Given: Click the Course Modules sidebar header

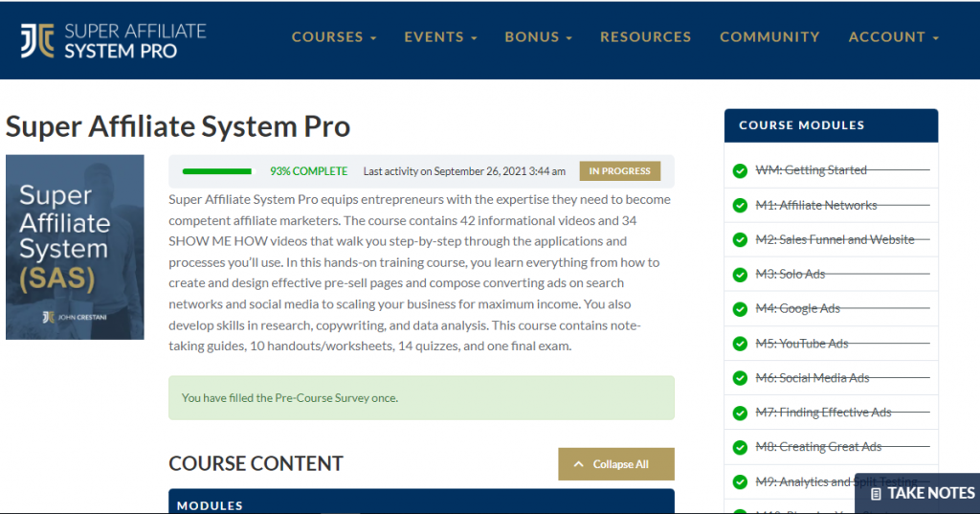Looking at the screenshot, I should [x=832, y=125].
